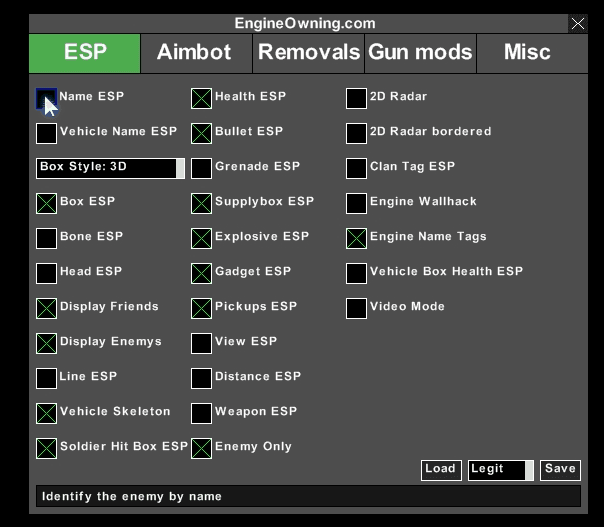Click the Load button

[441, 470]
